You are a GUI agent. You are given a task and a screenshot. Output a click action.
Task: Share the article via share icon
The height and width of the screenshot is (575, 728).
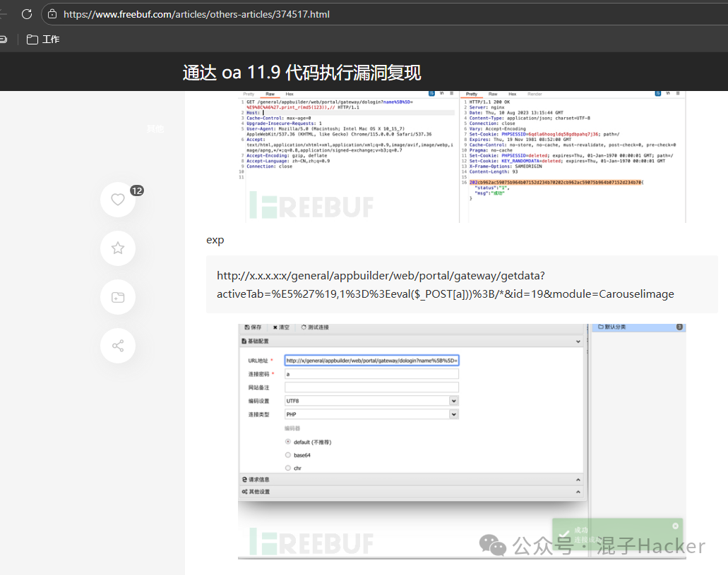[118, 346]
